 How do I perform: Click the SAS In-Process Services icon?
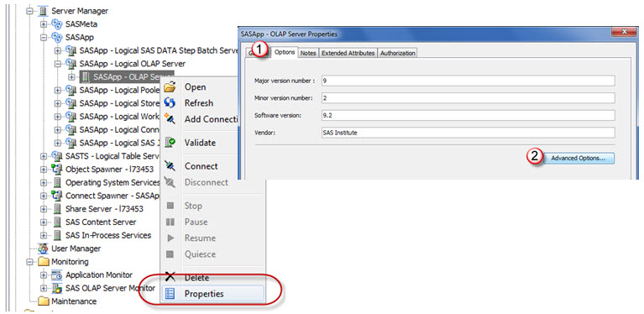(57, 235)
